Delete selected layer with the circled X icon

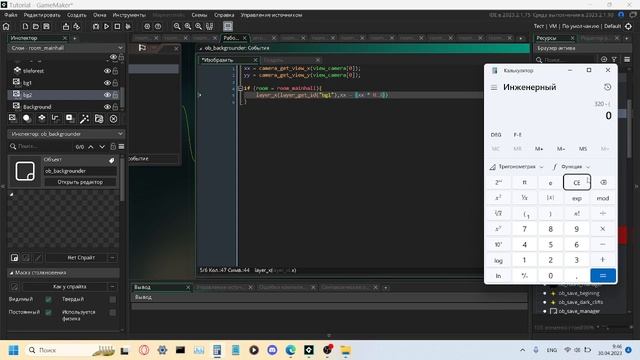click(x=113, y=119)
